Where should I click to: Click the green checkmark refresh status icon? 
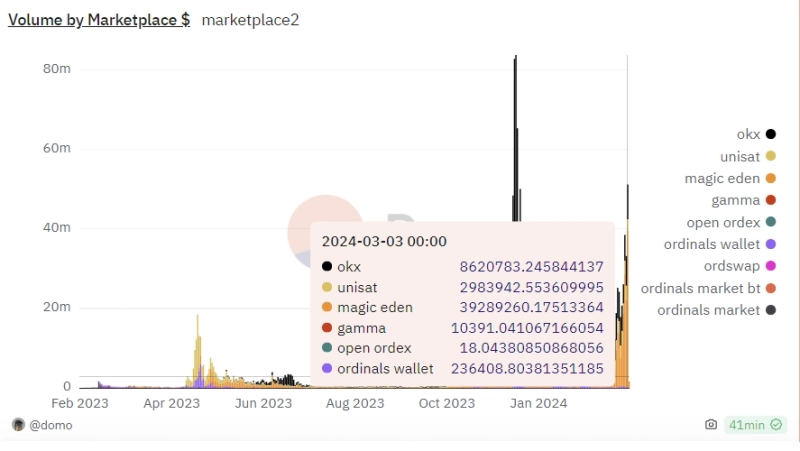pos(774,425)
